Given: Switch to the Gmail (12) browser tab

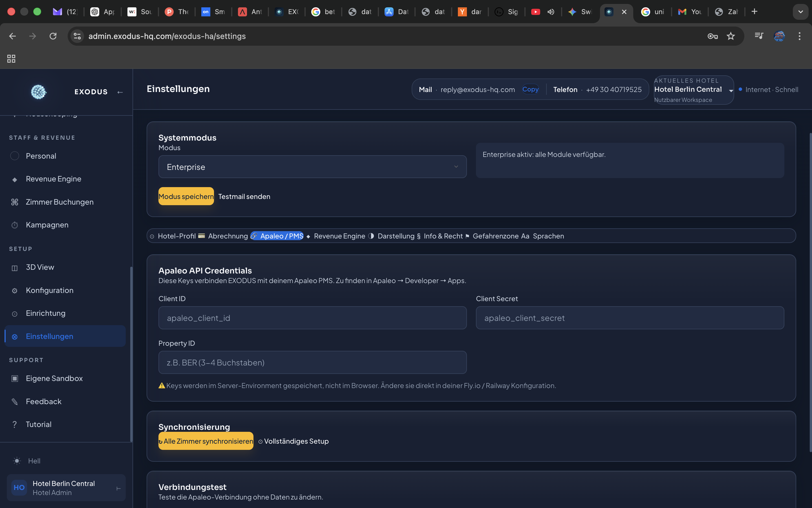Looking at the screenshot, I should (65, 12).
